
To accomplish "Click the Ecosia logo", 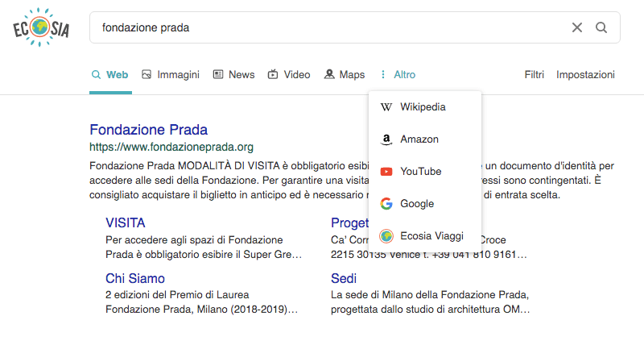I will pyautogui.click(x=41, y=29).
